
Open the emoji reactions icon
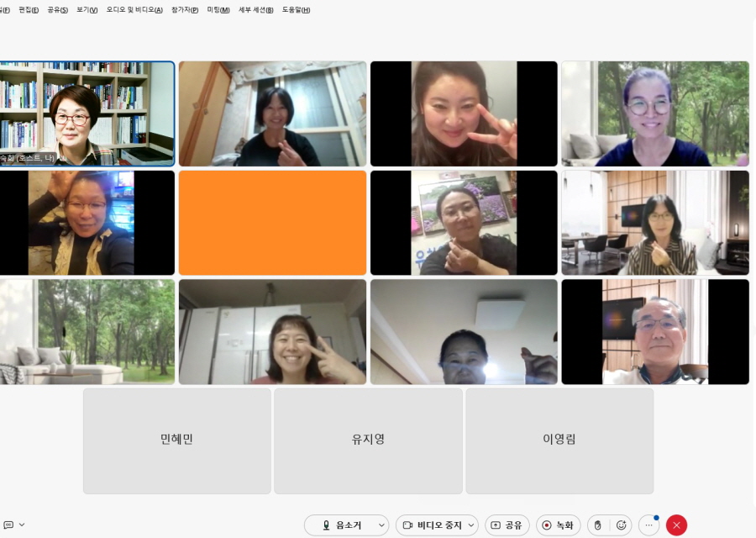pos(621,525)
